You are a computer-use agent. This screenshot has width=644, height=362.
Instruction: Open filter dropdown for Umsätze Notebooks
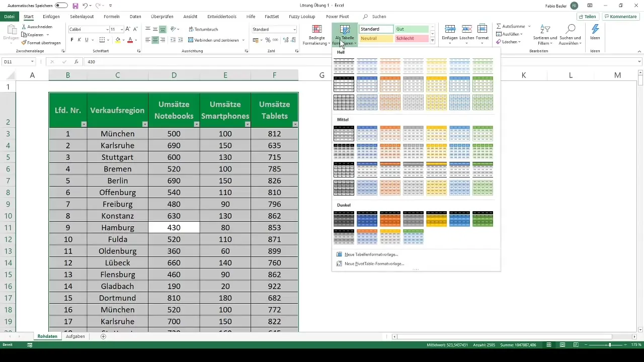(196, 124)
